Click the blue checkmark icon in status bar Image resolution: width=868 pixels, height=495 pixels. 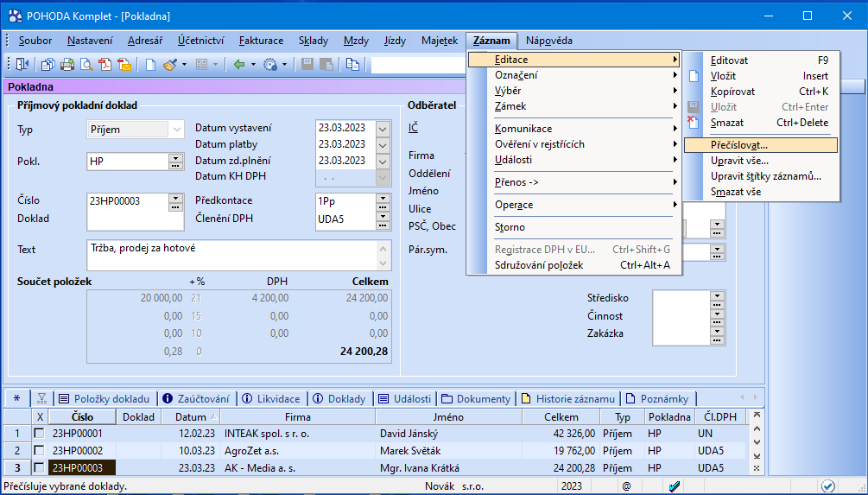point(675,486)
